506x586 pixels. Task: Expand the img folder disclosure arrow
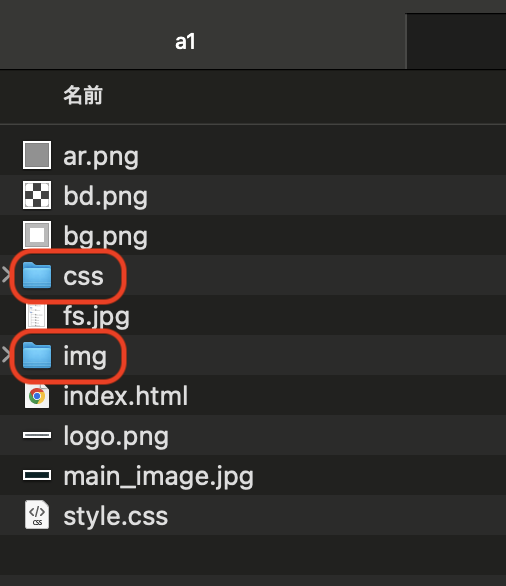pos(6,355)
